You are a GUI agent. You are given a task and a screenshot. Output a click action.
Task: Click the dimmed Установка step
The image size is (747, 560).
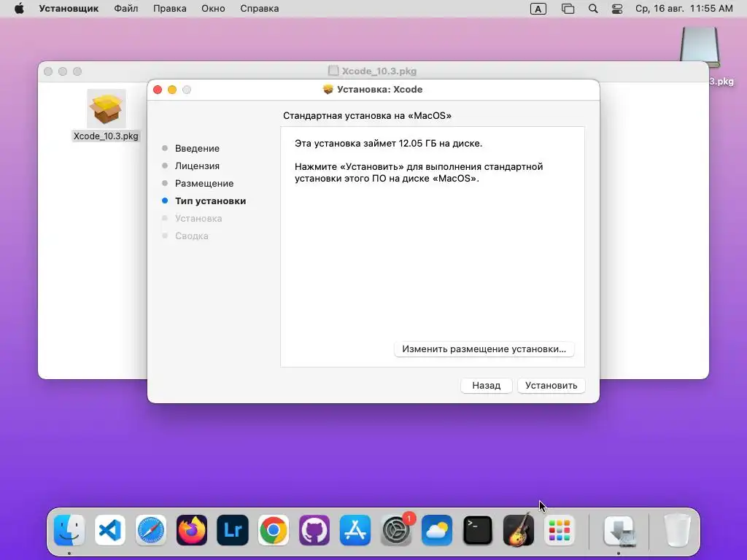(x=198, y=218)
